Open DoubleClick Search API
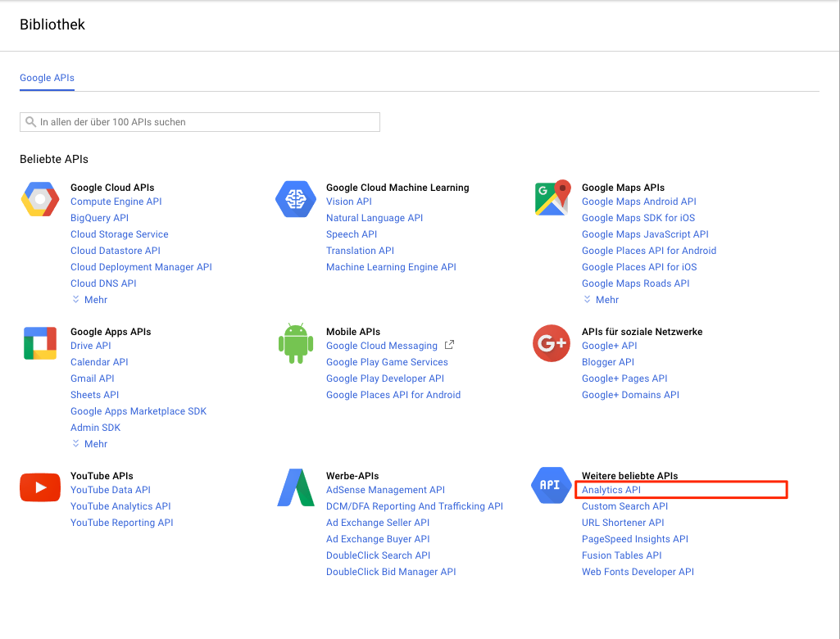This screenshot has height=639, width=840. (379, 555)
